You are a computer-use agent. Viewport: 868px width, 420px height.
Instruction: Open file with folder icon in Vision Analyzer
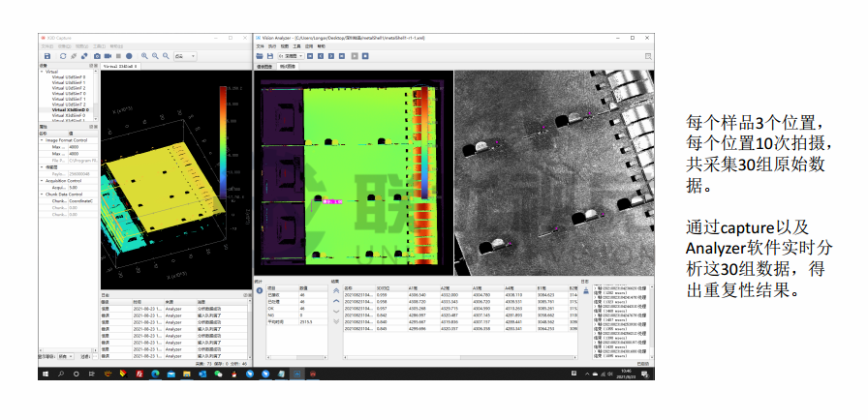tap(260, 56)
